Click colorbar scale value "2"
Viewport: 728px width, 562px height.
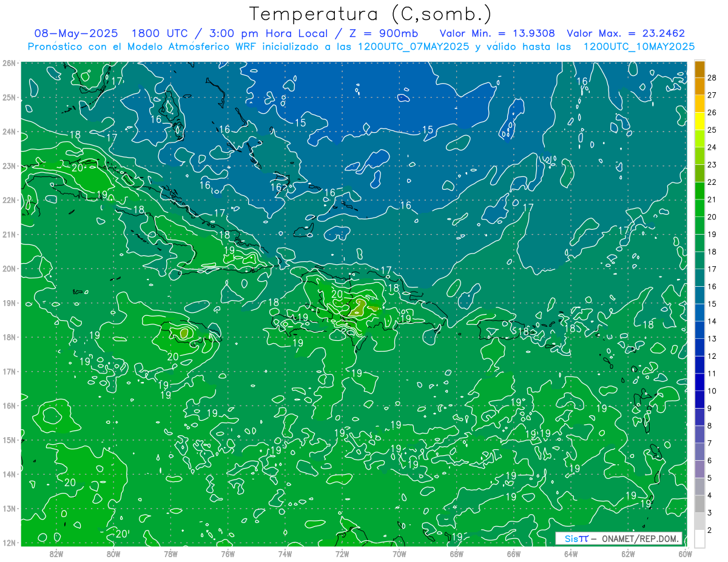[710, 530]
